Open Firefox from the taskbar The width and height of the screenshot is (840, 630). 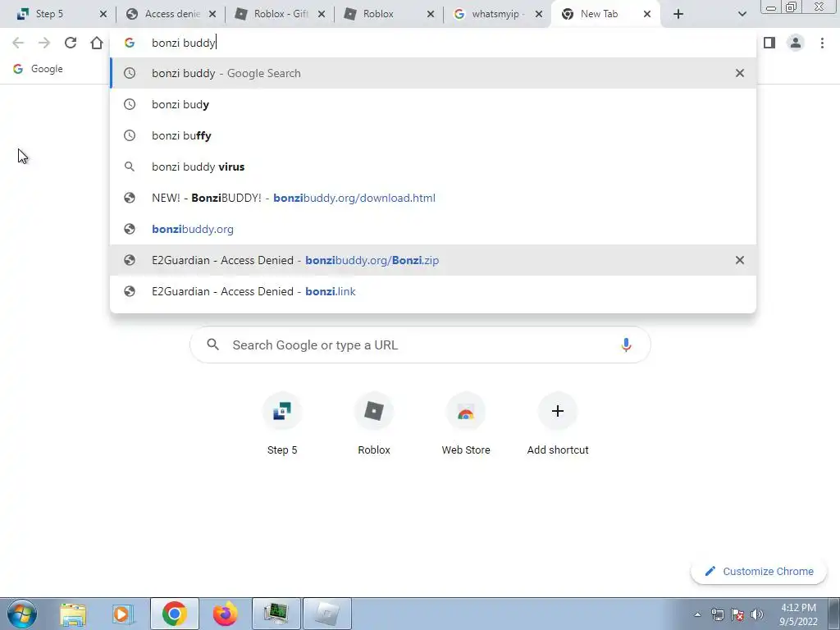tap(225, 614)
